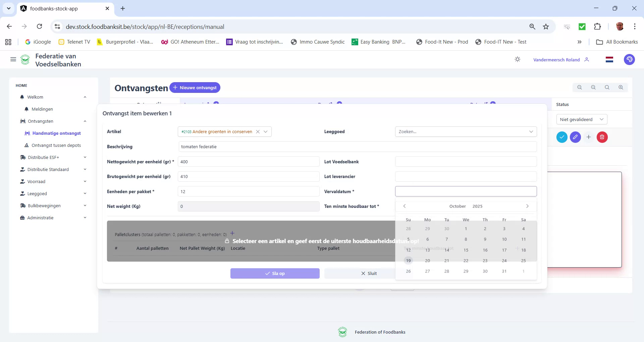Select the blue validate checkmark icon
Screen dimensions: 644x342
point(562,137)
